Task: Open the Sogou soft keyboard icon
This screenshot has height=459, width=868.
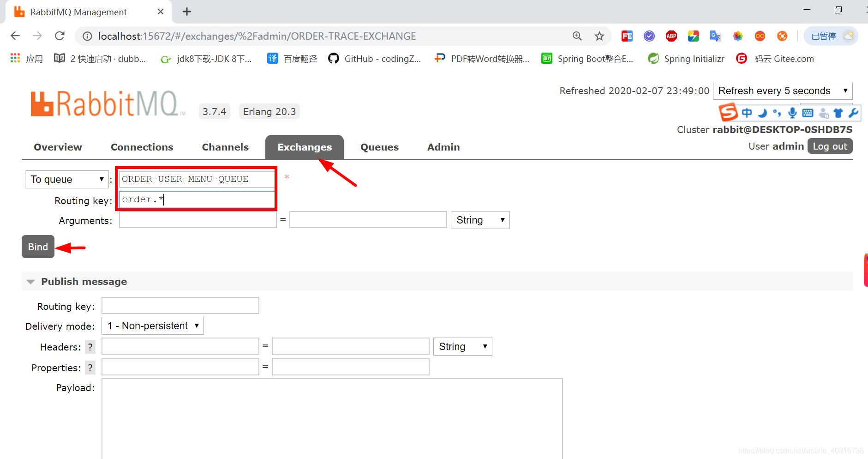Action: click(808, 113)
